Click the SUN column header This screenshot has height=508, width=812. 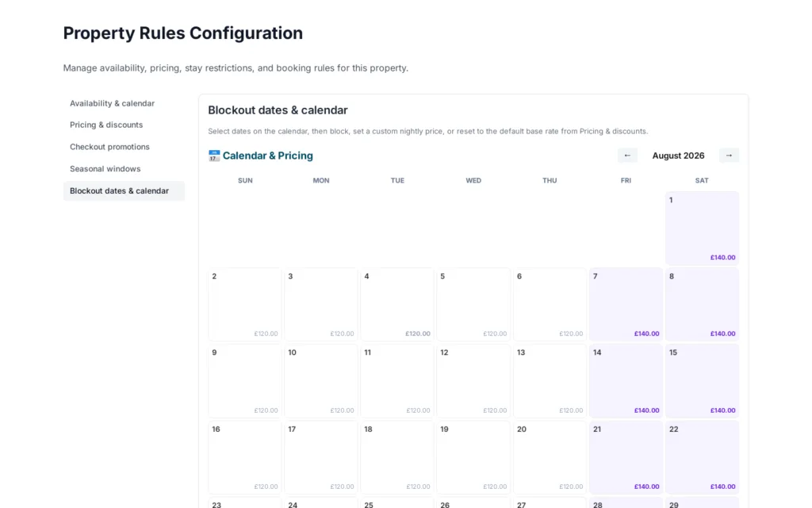coord(245,180)
